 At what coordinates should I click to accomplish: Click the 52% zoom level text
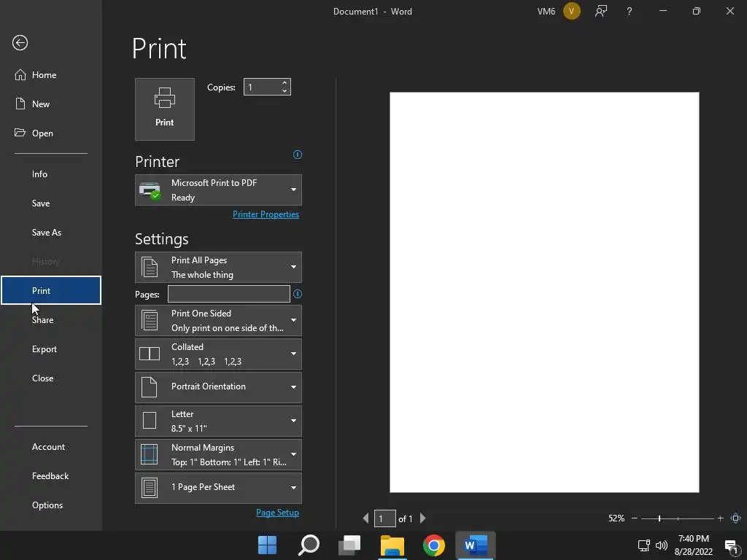(x=616, y=518)
